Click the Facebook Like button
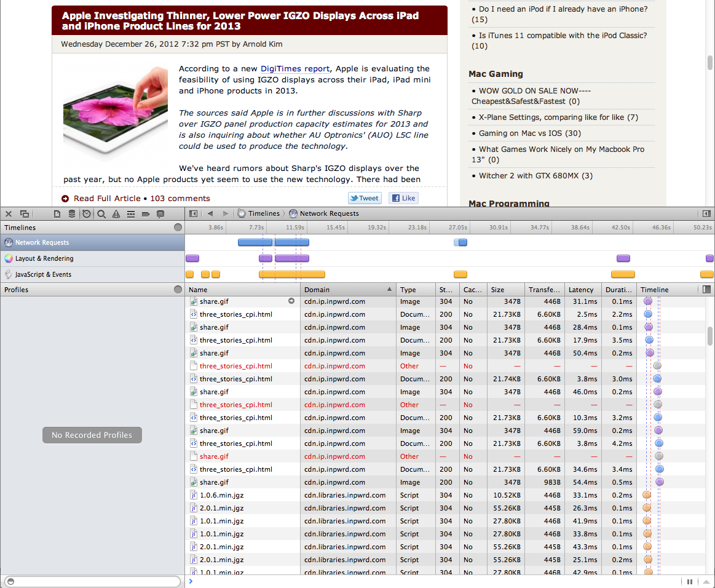The width and height of the screenshot is (715, 588). pos(403,198)
